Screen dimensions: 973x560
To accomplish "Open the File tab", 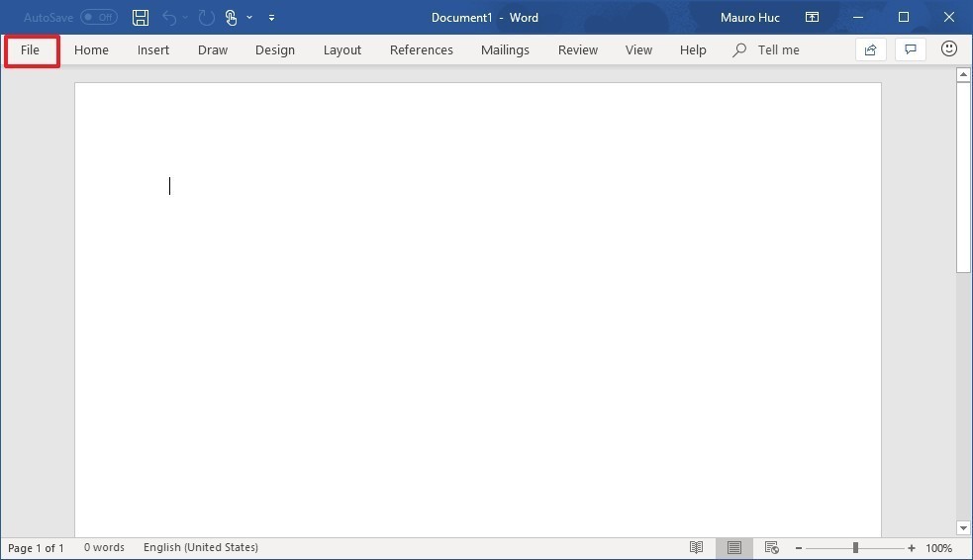I will [x=30, y=49].
